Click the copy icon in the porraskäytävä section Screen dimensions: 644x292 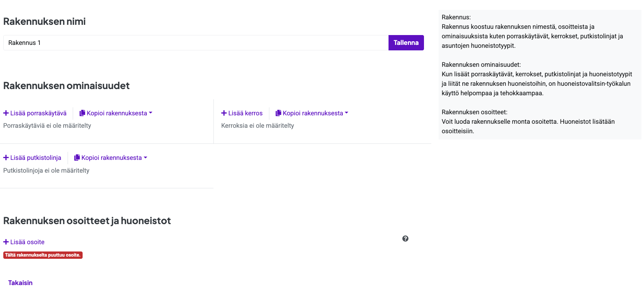point(82,113)
